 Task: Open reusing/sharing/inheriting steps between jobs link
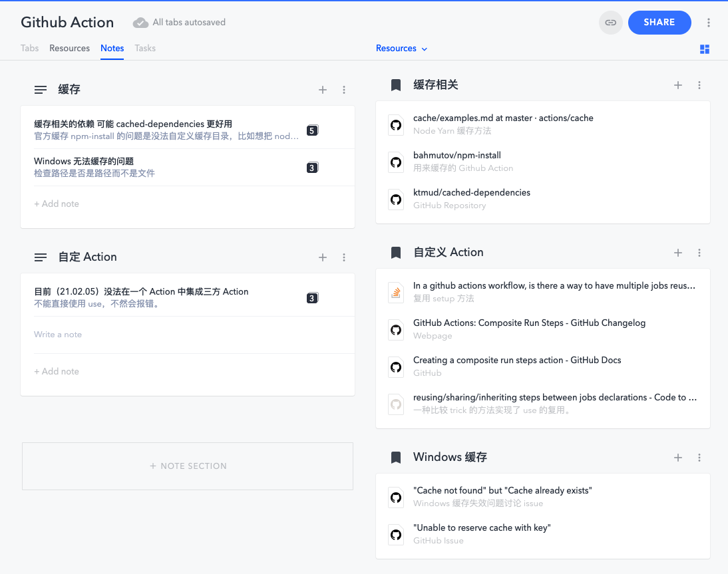click(x=555, y=397)
